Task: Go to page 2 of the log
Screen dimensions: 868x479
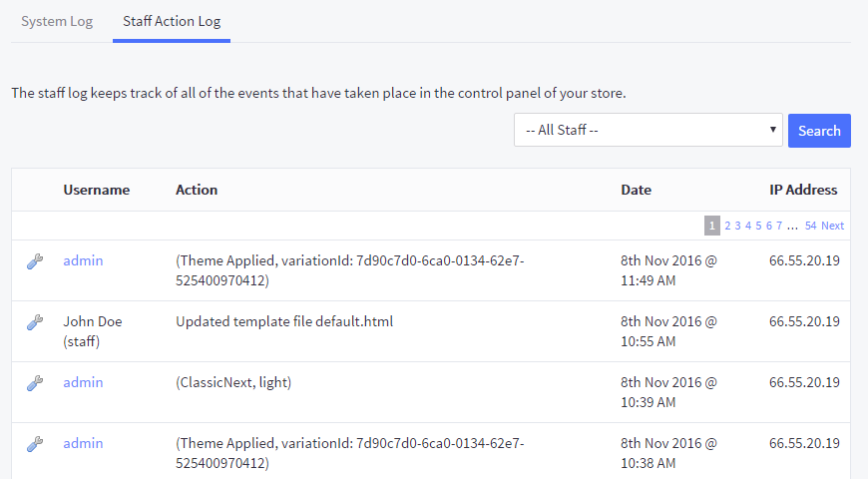Action: [x=727, y=226]
